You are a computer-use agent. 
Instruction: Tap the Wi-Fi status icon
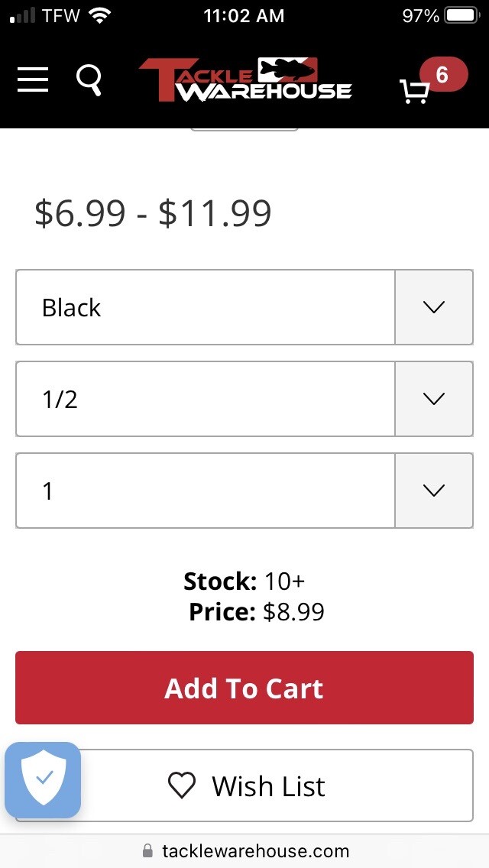coord(99,16)
